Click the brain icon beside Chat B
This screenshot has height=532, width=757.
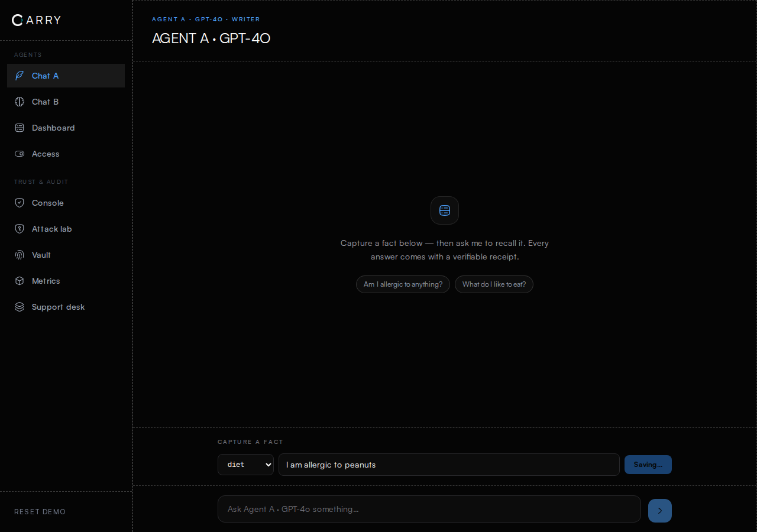(x=20, y=102)
